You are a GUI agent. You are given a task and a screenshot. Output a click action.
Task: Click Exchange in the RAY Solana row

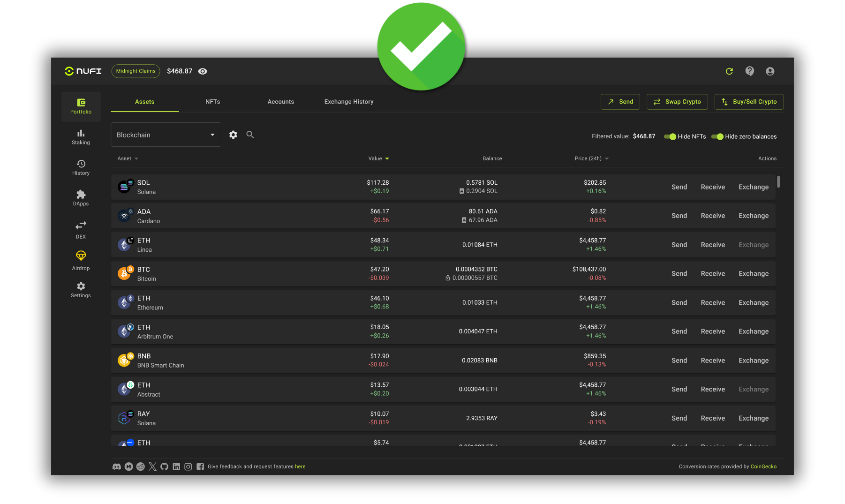(x=754, y=418)
